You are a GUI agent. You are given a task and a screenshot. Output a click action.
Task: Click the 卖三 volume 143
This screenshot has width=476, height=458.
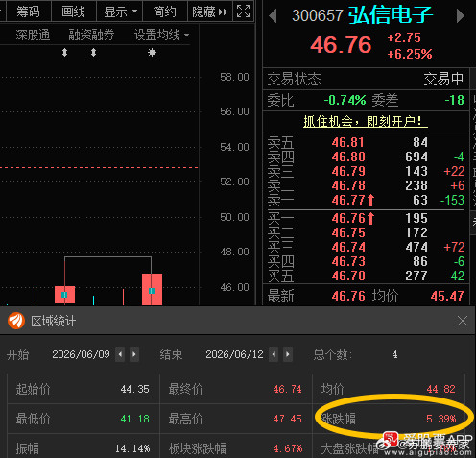click(x=416, y=171)
